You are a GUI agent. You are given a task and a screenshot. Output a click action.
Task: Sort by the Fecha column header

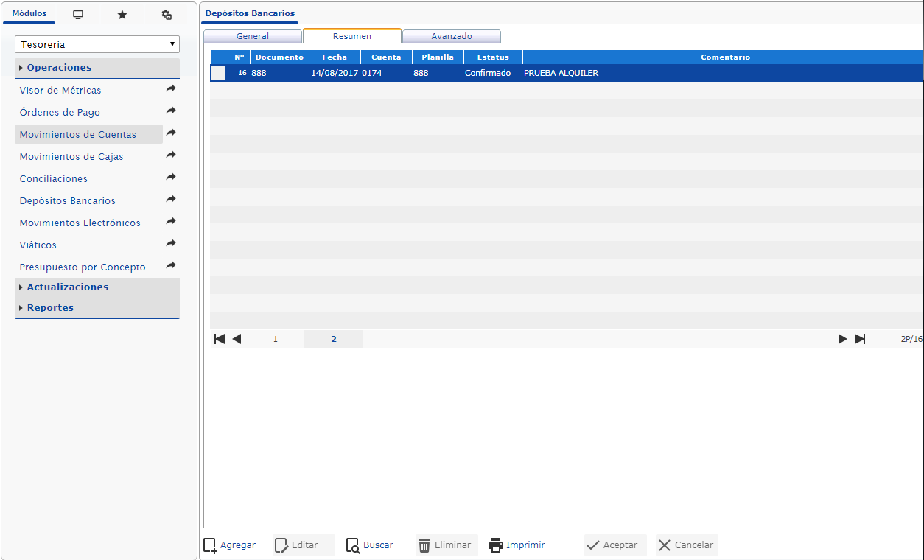[335, 57]
